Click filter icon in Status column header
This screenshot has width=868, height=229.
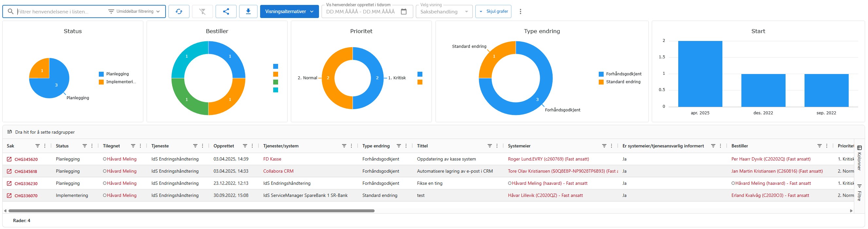click(x=85, y=146)
